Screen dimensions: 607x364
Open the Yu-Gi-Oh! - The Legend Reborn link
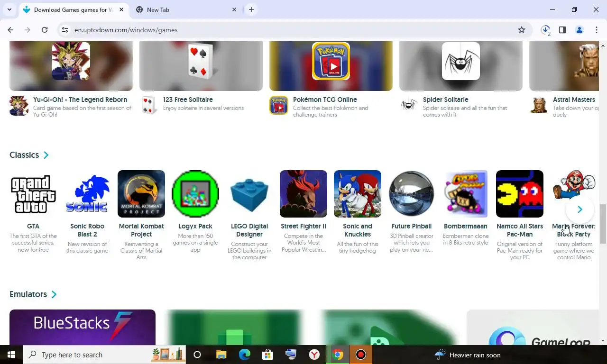tap(80, 100)
